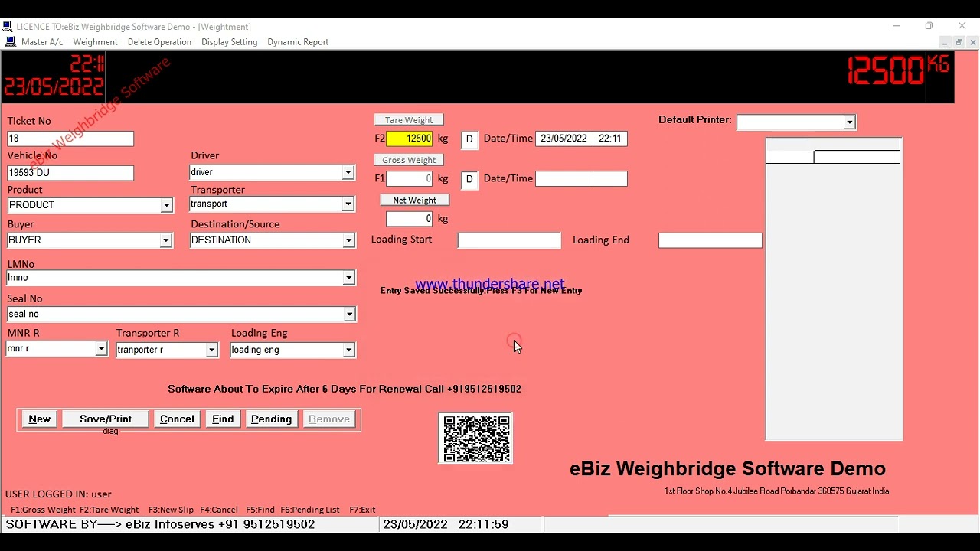Viewport: 980px width, 551px height.
Task: Open the Dynamic Report menu
Action: click(298, 42)
